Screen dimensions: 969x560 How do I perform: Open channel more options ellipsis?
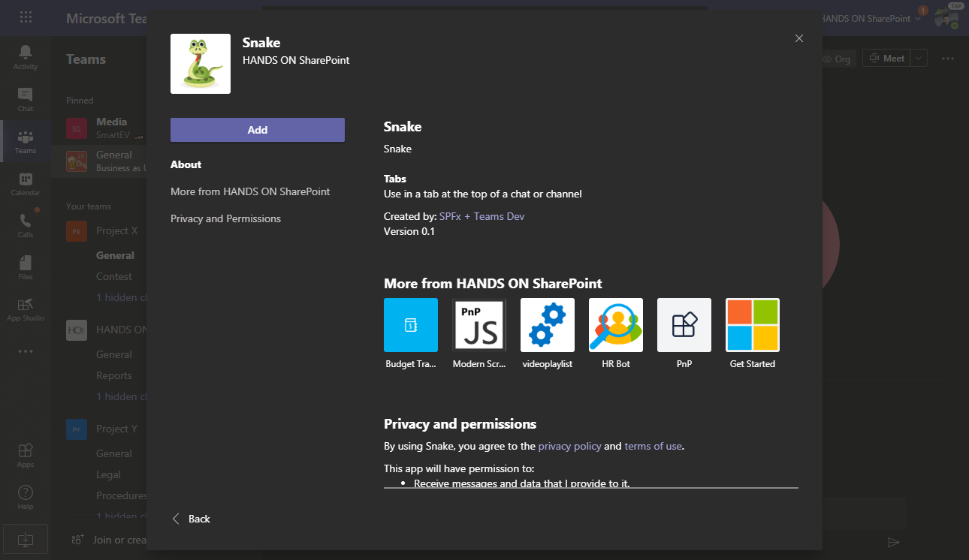948,59
